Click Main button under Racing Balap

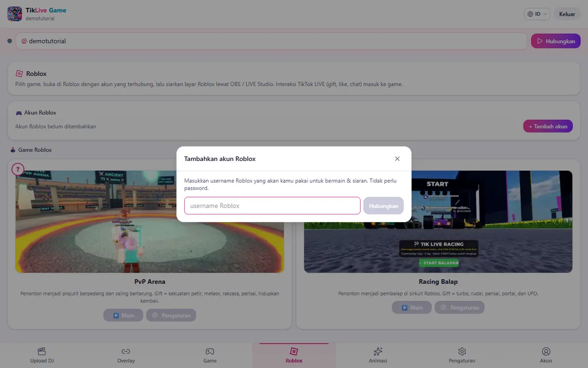coord(412,308)
